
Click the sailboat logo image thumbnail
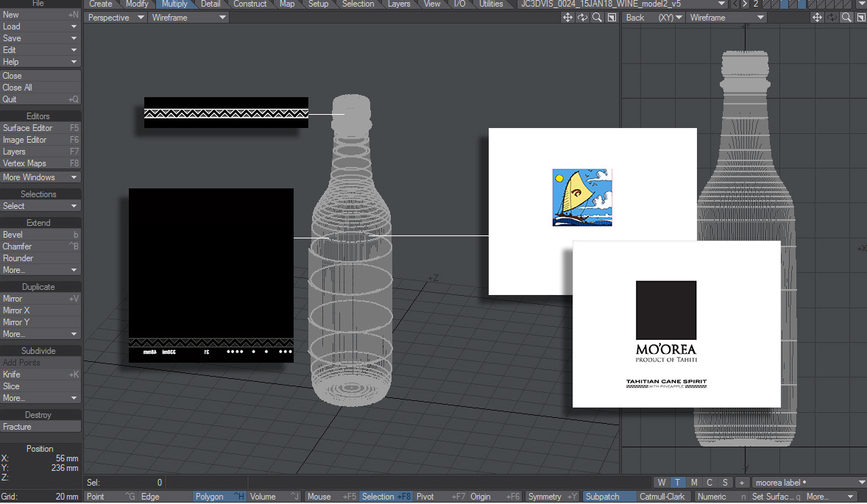[582, 197]
